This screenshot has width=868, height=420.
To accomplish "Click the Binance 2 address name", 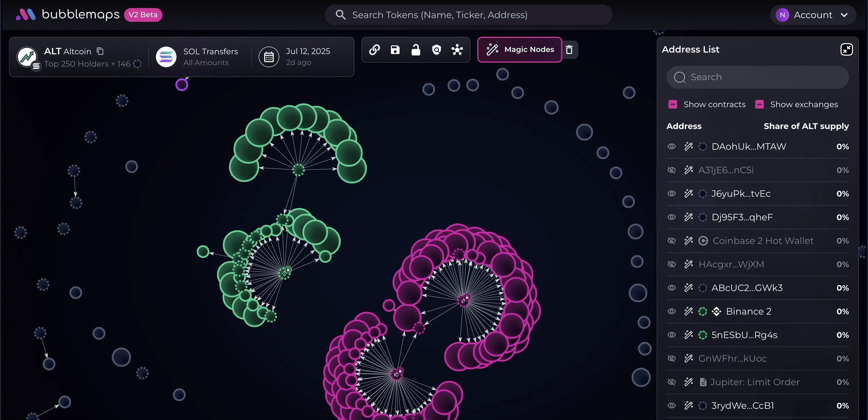I will point(748,311).
